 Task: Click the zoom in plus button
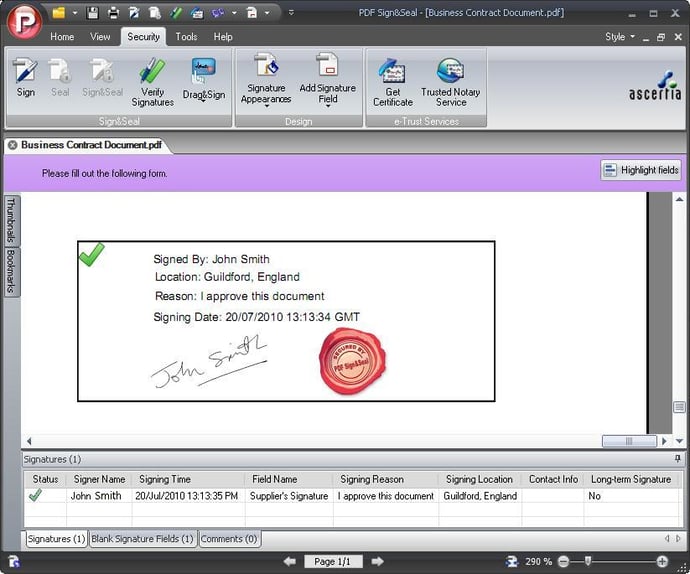662,561
